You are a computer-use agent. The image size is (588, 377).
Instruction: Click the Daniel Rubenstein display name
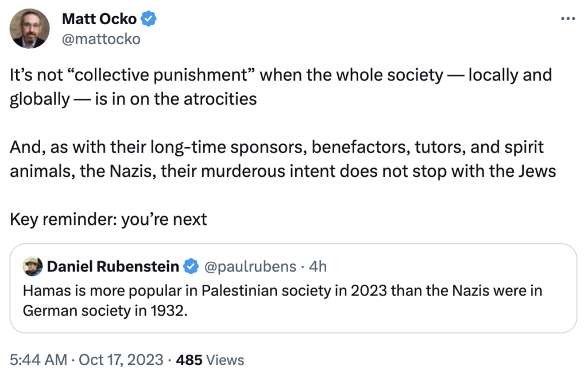point(113,266)
